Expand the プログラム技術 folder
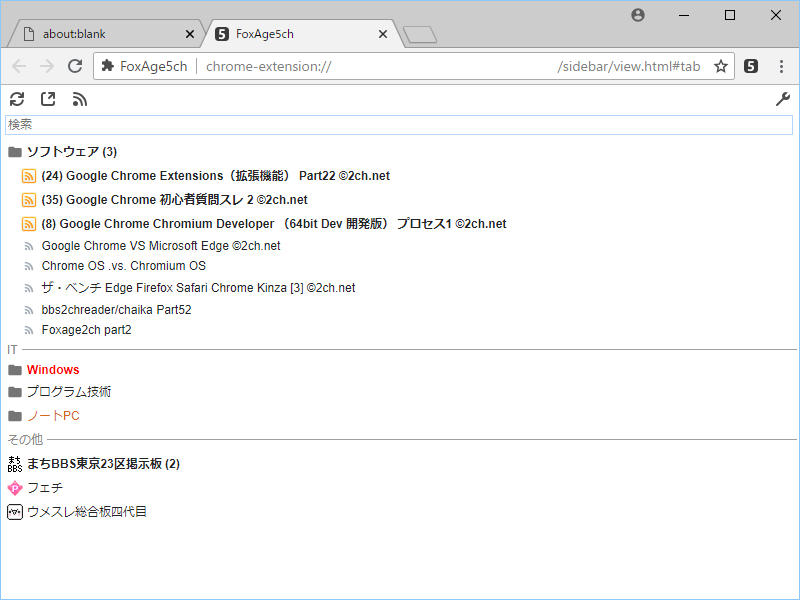 [x=68, y=392]
